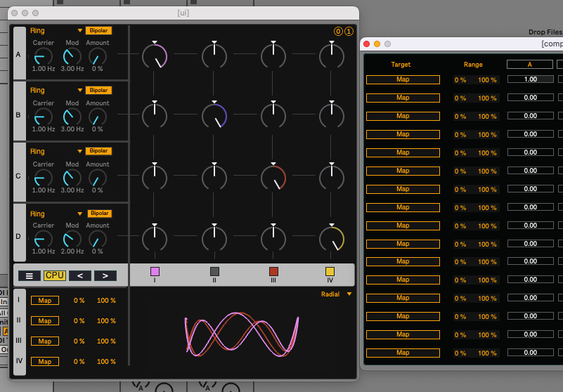Click the Map button for output I
The image size is (563, 392).
tap(44, 301)
